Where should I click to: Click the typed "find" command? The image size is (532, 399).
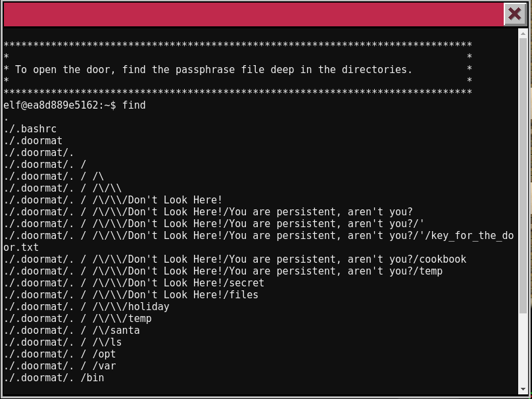[x=134, y=105]
